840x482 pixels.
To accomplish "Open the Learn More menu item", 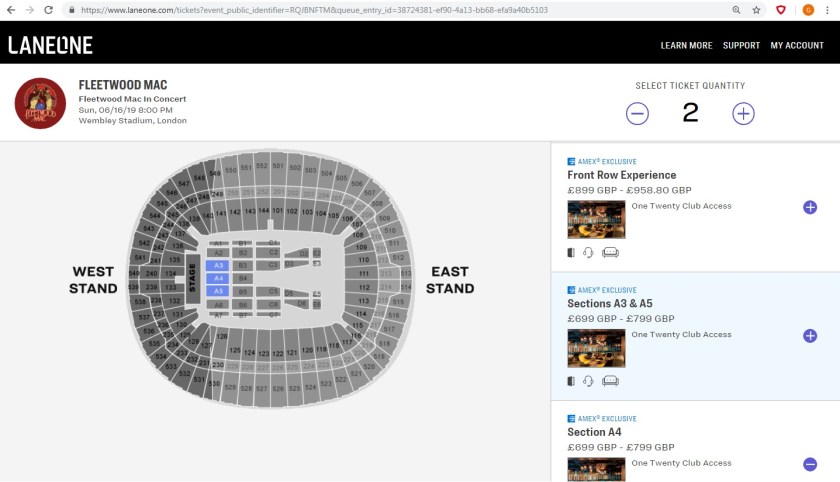I will [686, 45].
